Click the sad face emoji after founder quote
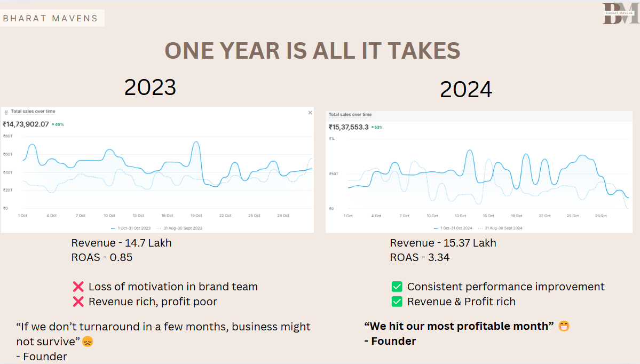This screenshot has width=640, height=364. point(88,342)
